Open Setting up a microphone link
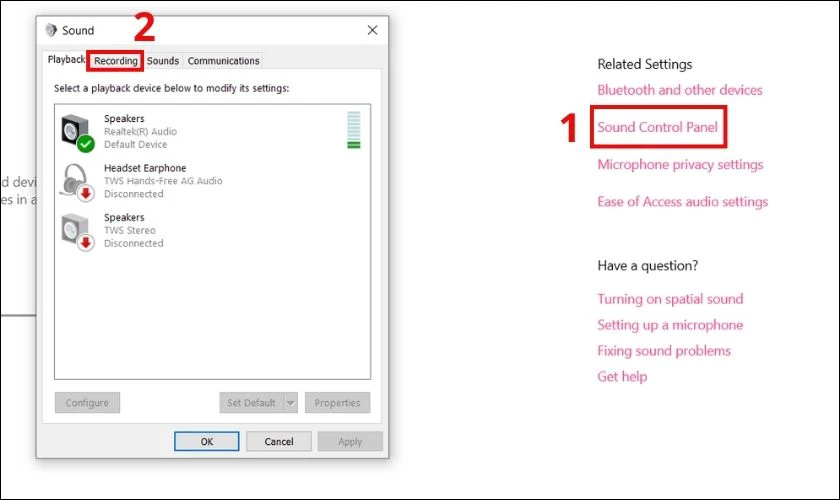 [x=670, y=325]
